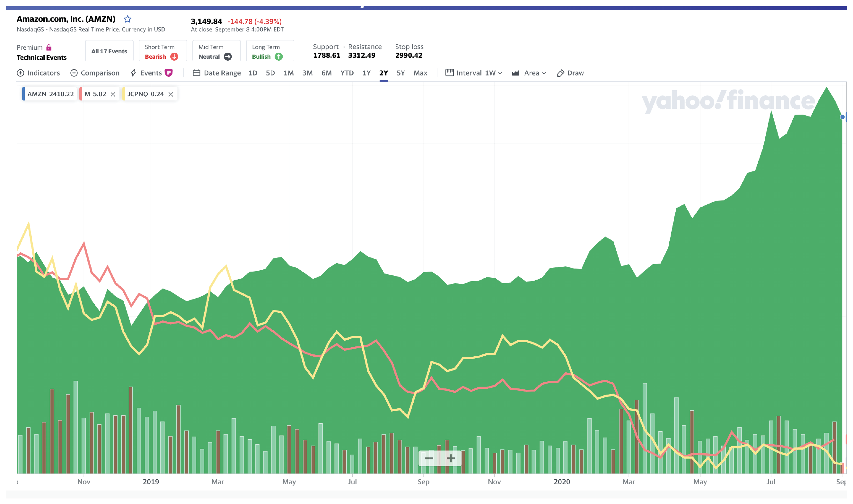853x504 pixels.
Task: Open All 17 Events button
Action: 109,51
